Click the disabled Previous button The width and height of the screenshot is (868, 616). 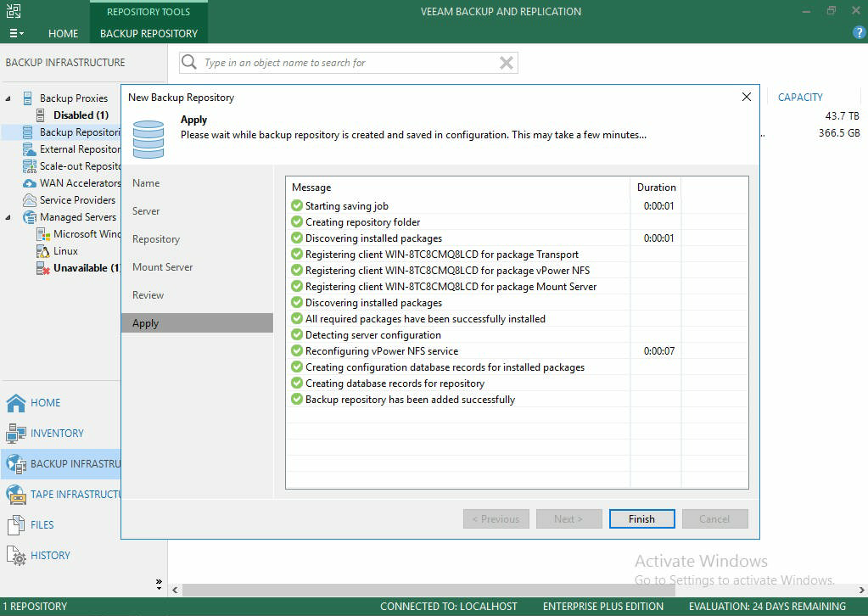[x=496, y=519]
